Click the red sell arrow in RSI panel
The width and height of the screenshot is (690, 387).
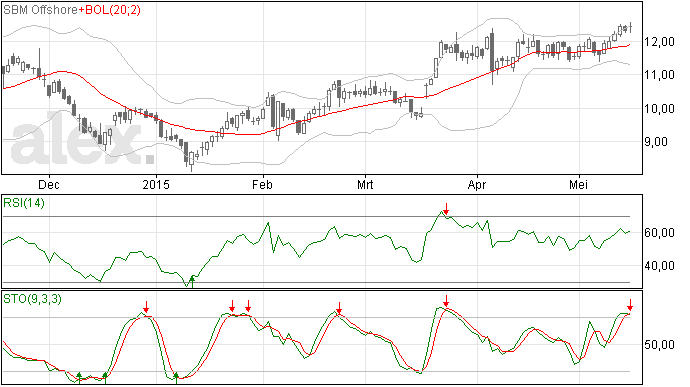446,209
